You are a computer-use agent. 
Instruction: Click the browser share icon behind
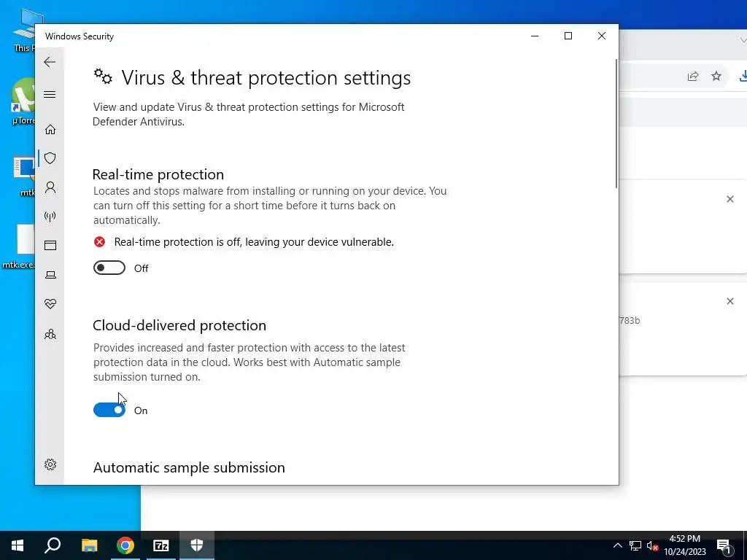pos(693,76)
